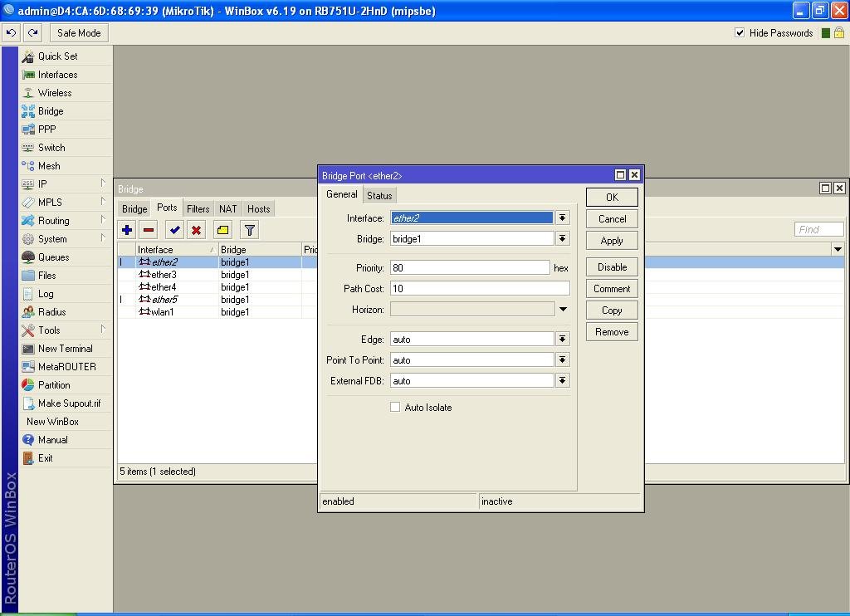Open the Interface dropdown arrow
The width and height of the screenshot is (850, 616).
click(563, 218)
